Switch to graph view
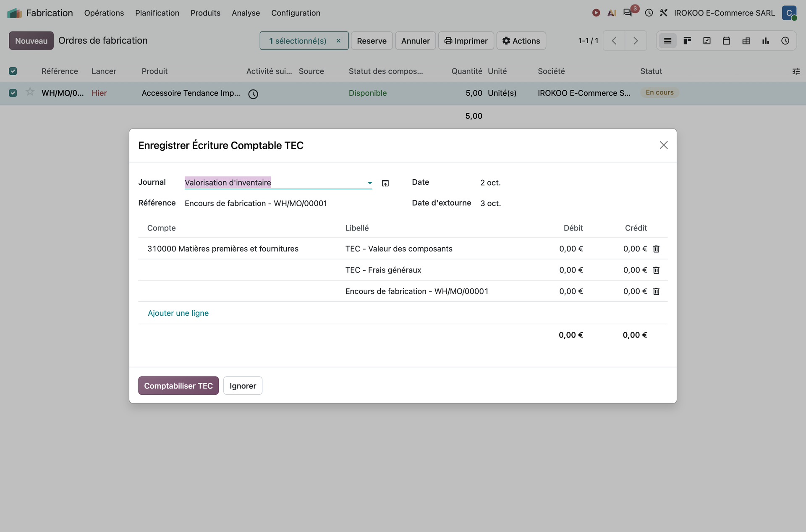 point(766,41)
